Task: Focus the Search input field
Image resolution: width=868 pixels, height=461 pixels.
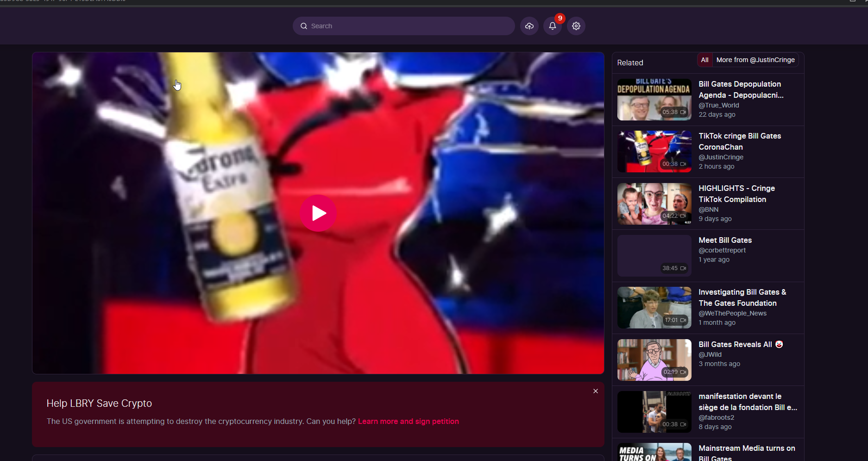Action: click(x=403, y=26)
